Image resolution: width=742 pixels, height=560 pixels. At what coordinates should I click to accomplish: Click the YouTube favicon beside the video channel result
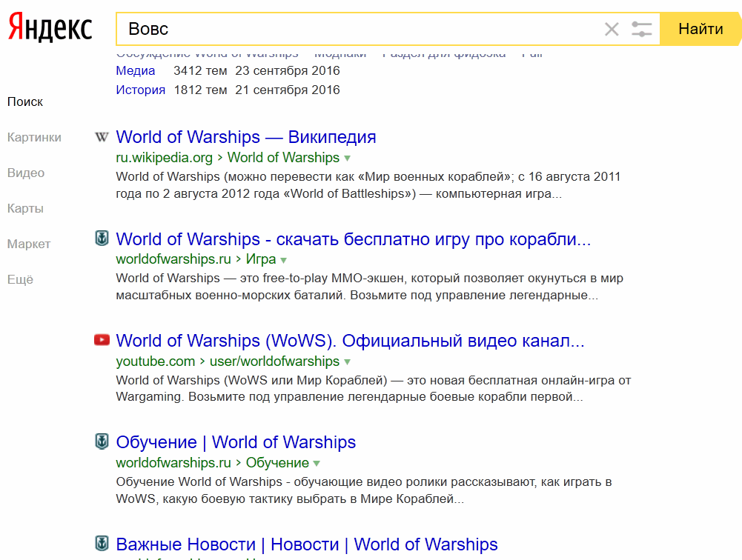pos(102,339)
